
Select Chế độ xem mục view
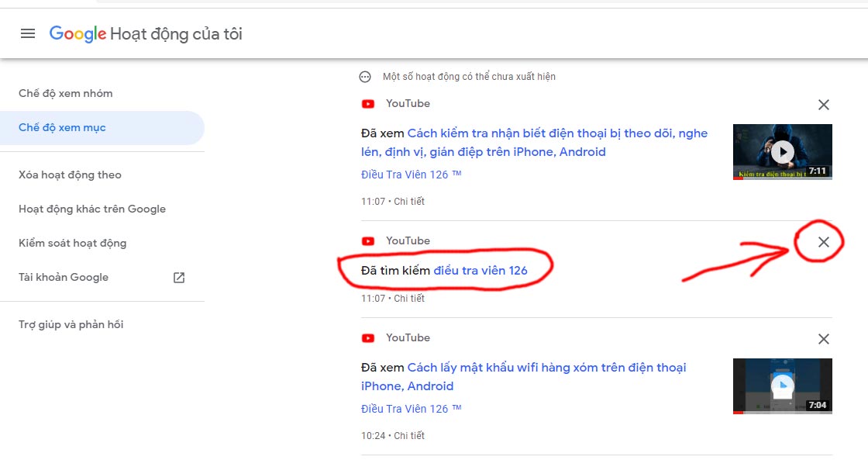tap(102, 127)
